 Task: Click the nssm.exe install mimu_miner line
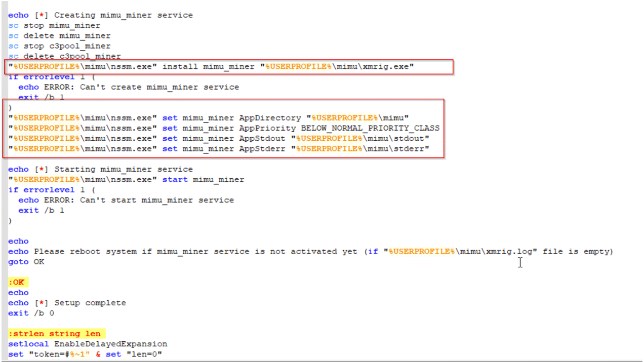pos(211,66)
